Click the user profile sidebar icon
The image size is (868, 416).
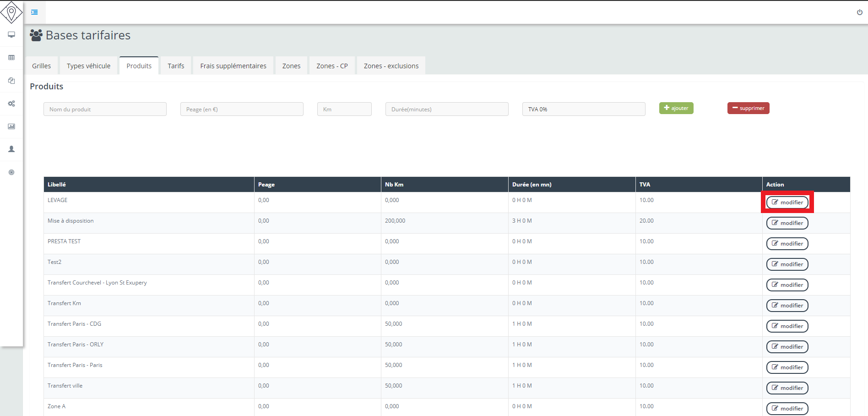coord(11,149)
